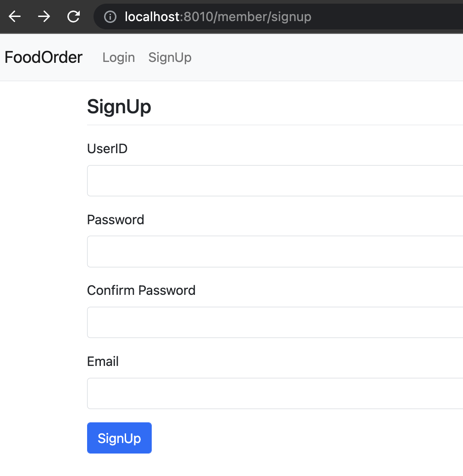The width and height of the screenshot is (463, 476).
Task: Click the UserID label text
Action: tap(107, 149)
